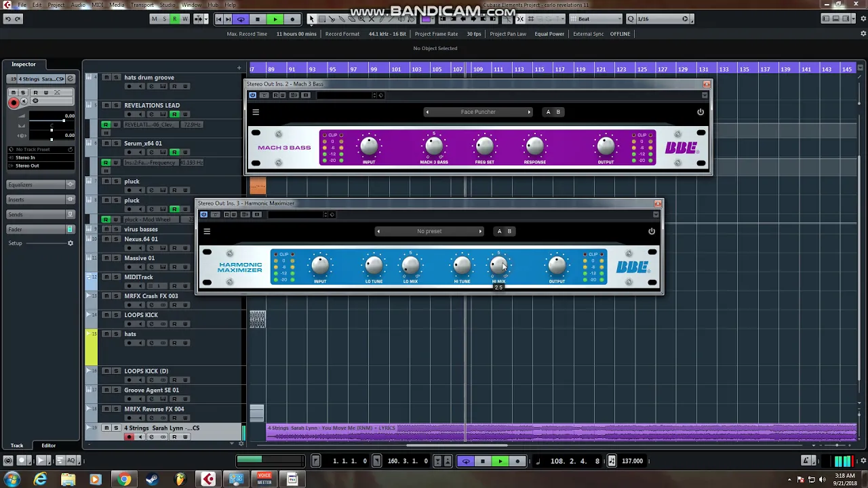Open the Harmonic Maximizer hamburger menu

(x=207, y=232)
